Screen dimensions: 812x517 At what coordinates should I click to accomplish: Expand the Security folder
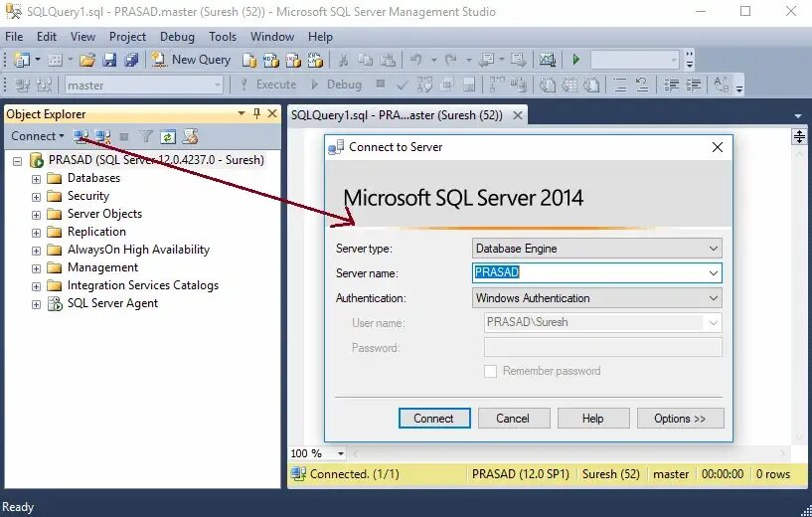coord(36,198)
